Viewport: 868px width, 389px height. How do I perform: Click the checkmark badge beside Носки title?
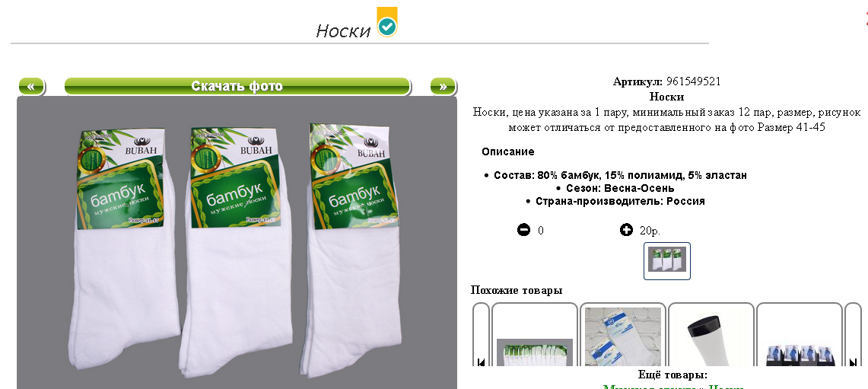(x=387, y=23)
